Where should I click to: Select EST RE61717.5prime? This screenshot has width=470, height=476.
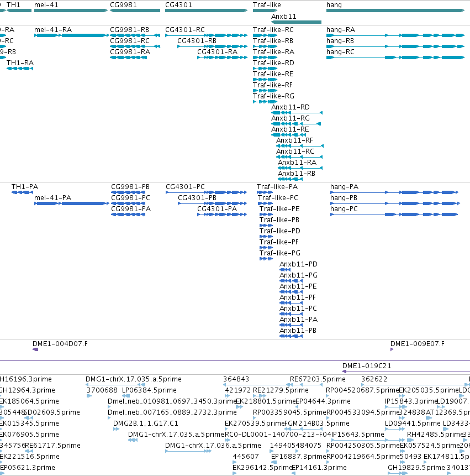coord(29,451)
